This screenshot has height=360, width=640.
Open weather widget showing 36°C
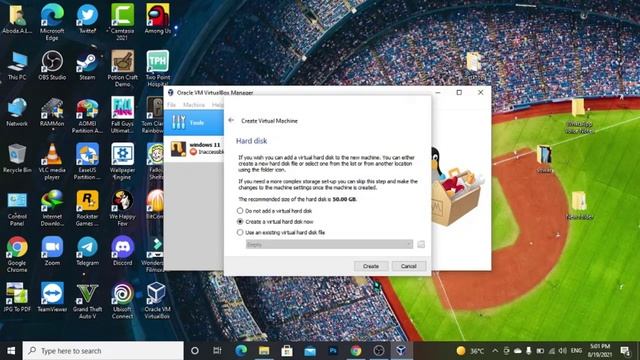tap(470, 351)
